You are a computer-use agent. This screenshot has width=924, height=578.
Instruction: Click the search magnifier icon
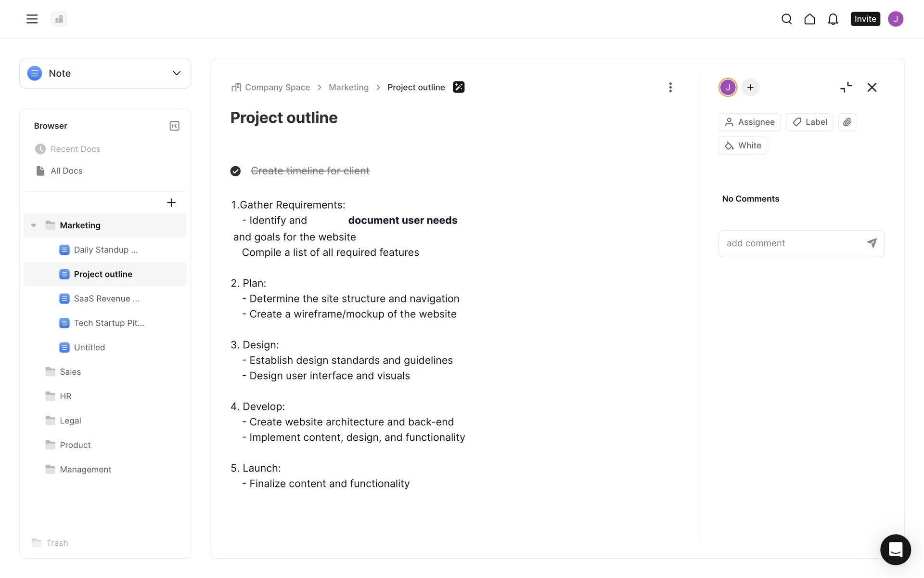786,19
